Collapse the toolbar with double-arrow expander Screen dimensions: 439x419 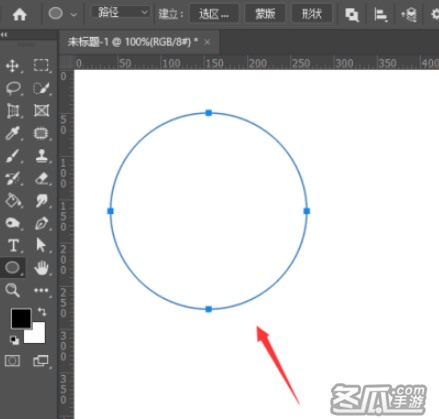pyautogui.click(x=4, y=34)
